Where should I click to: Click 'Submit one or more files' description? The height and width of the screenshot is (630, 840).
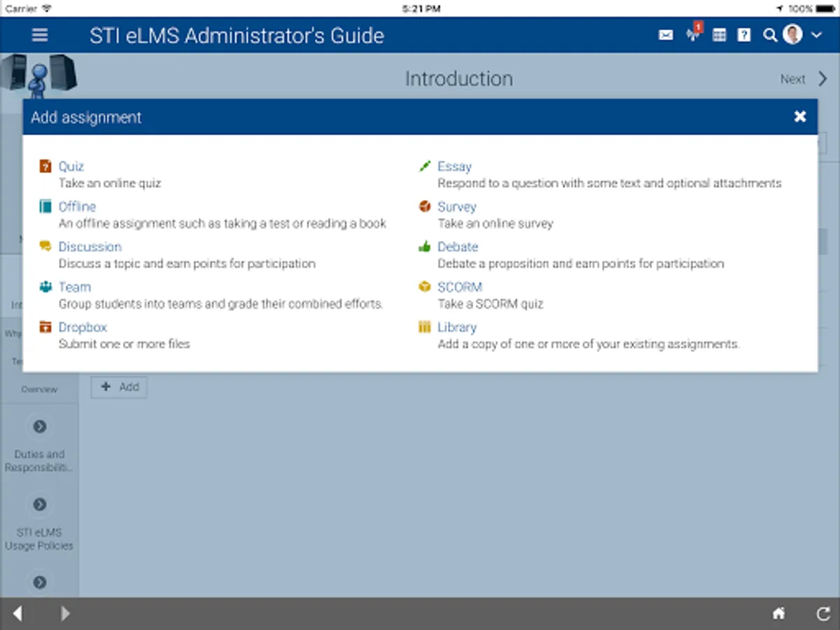click(x=125, y=344)
